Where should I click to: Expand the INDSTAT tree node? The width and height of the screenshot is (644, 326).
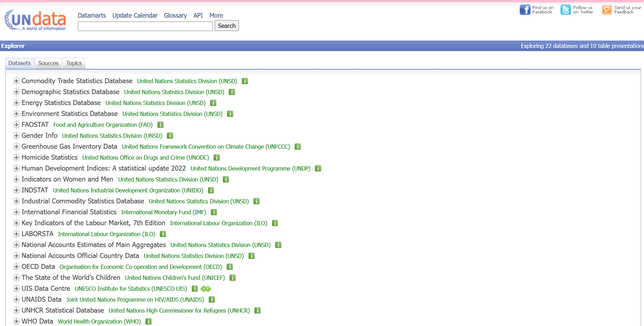point(16,190)
